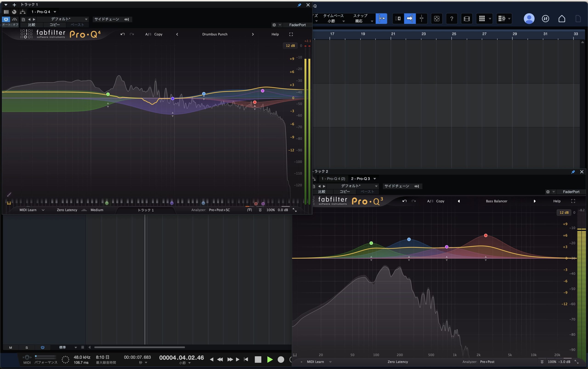Click the FaderPort label in the Pro-Q 3 window

571,192
